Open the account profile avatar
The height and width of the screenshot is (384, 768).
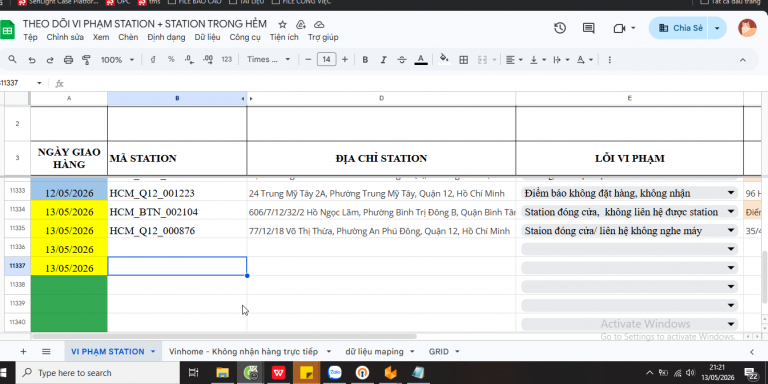[747, 28]
